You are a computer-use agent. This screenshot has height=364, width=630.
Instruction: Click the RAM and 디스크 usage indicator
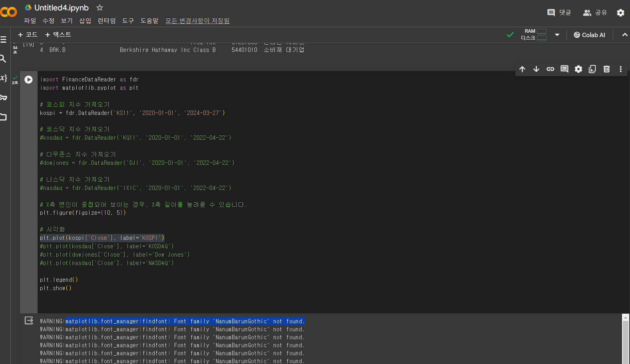coord(534,35)
